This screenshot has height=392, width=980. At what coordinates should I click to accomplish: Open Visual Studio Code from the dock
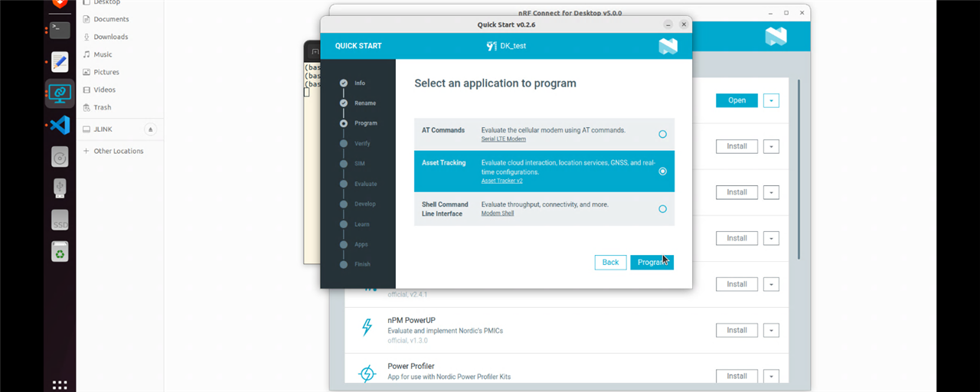(x=60, y=124)
